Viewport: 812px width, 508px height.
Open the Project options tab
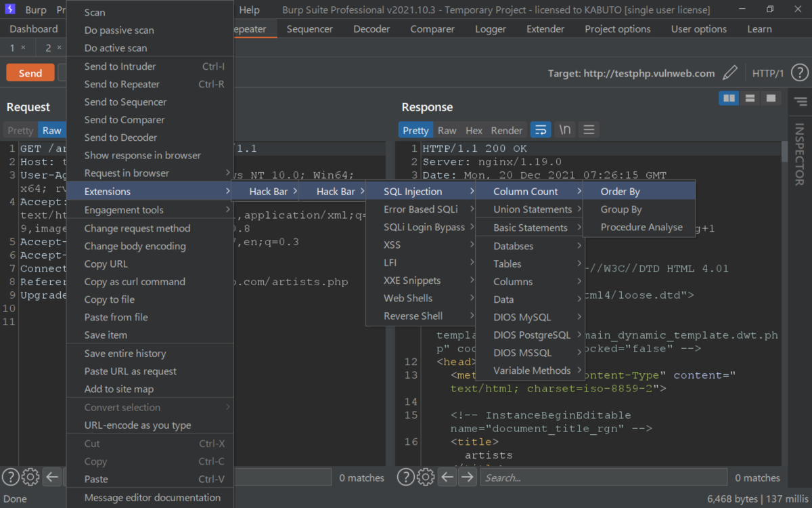(618, 29)
